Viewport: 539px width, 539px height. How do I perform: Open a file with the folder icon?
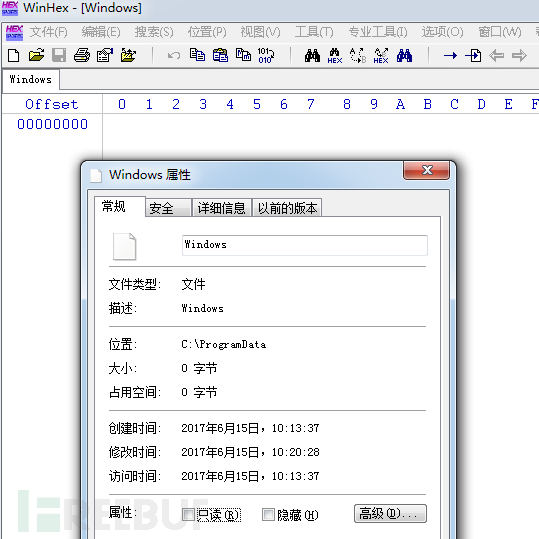coord(36,55)
